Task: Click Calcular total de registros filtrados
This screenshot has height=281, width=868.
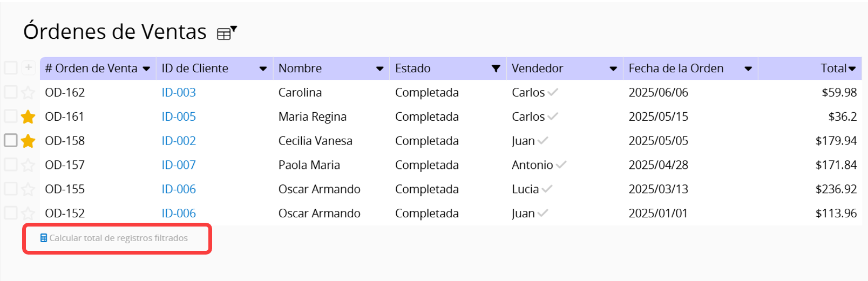Action: (118, 238)
